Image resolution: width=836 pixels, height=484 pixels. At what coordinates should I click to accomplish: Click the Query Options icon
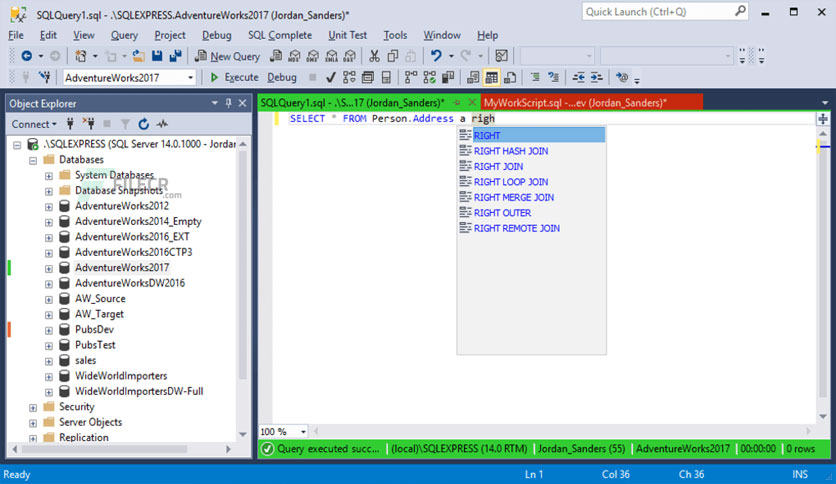(368, 78)
